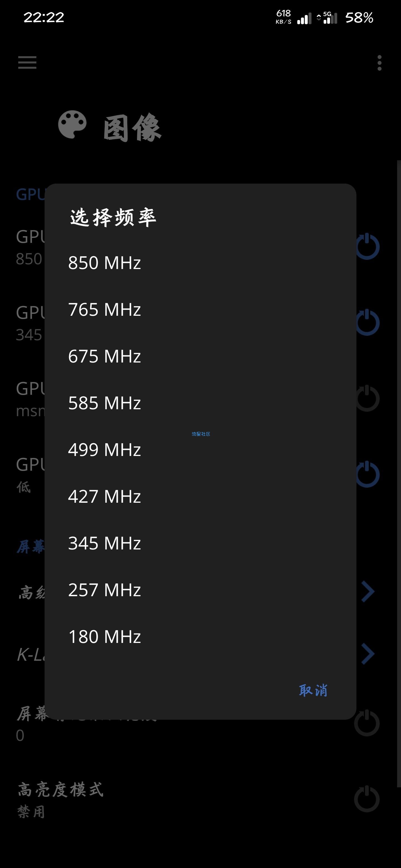Toggle the 850 GPU frequency power switch

(367, 247)
